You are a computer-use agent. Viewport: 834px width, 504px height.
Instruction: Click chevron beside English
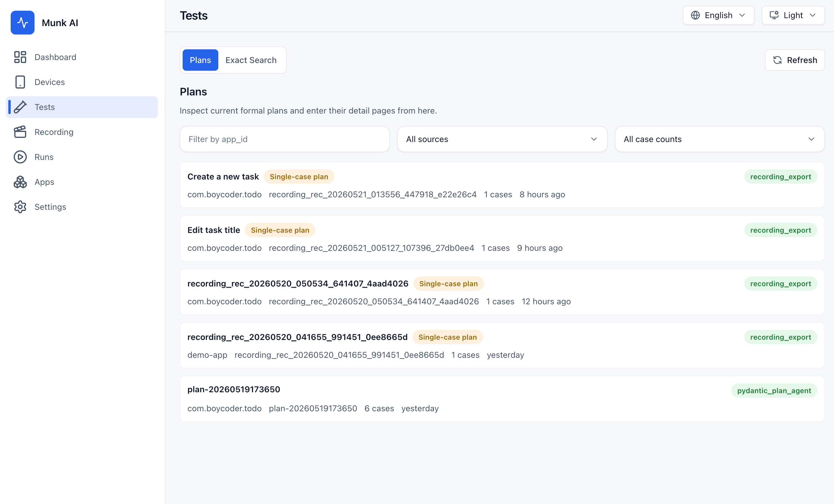(742, 15)
